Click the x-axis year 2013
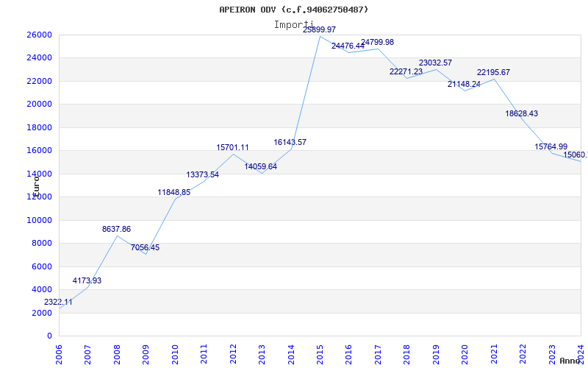588x368 pixels. coord(262,353)
